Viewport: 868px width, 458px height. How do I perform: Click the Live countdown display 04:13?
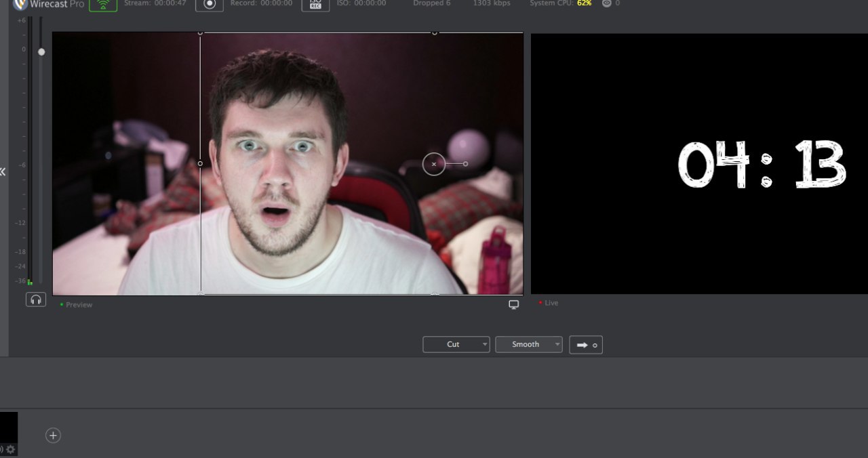point(762,165)
